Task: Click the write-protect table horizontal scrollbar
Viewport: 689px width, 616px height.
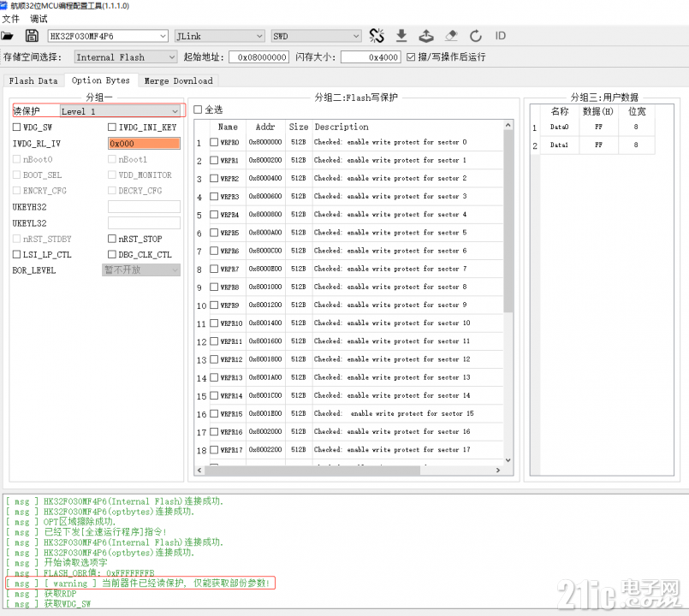Action: 312,471
